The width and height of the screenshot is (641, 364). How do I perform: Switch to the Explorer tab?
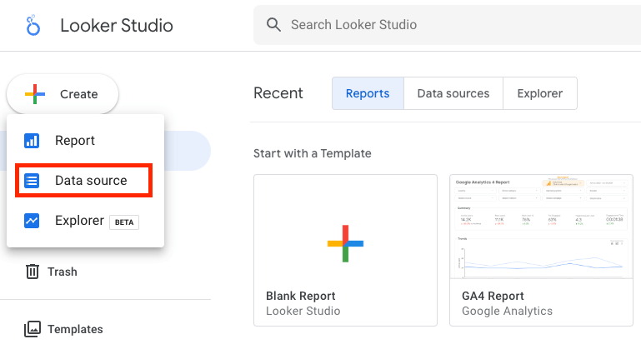tap(540, 93)
